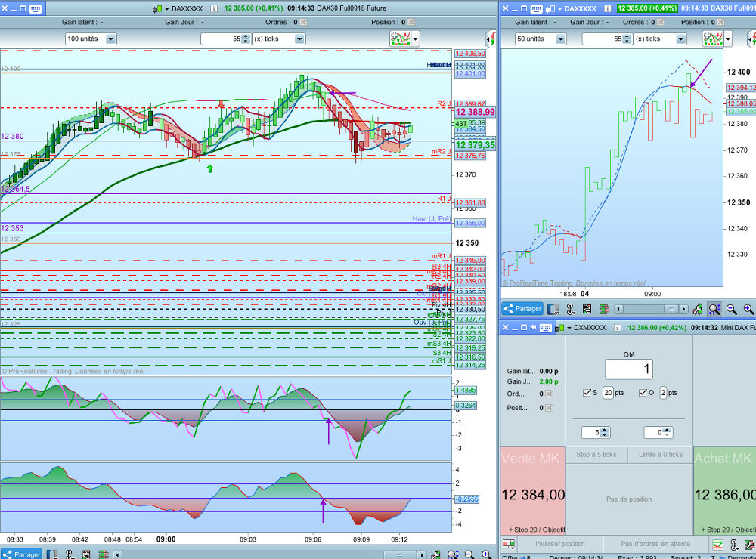Screen dimensions: 756x559
Task: Click stepper of 55 ticks field in right chart
Action: click(627, 39)
